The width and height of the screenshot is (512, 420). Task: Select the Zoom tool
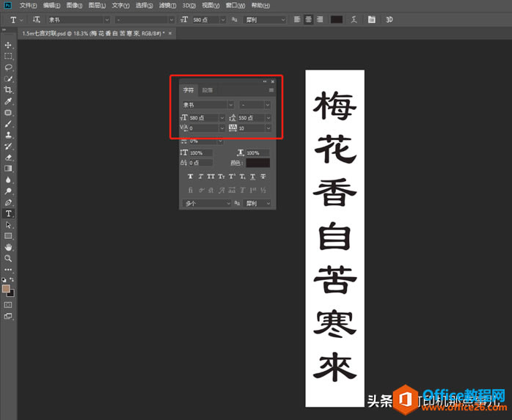[x=8, y=259]
